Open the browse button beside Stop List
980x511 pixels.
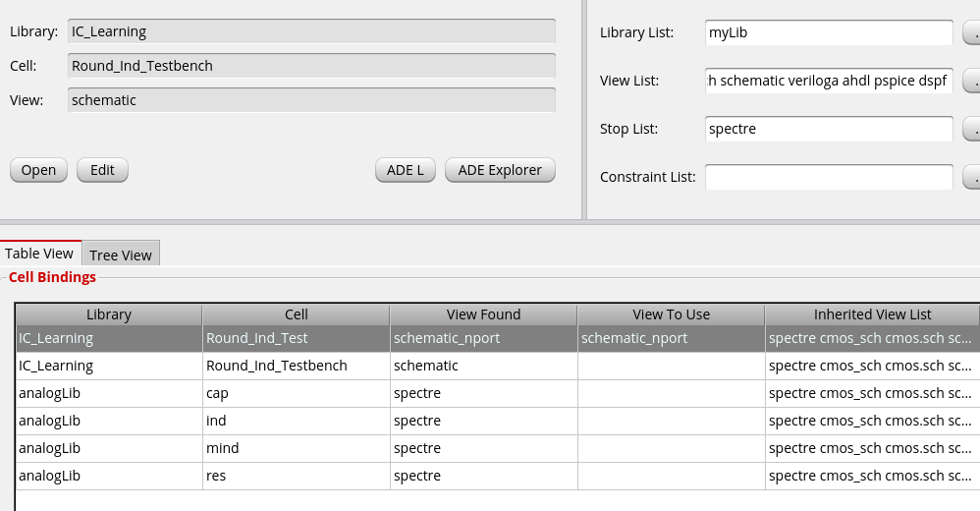[972, 129]
